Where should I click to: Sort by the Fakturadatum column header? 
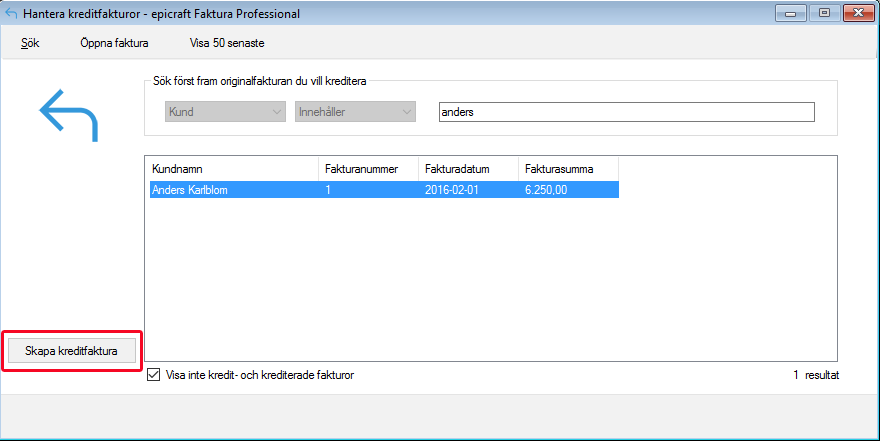click(x=468, y=169)
